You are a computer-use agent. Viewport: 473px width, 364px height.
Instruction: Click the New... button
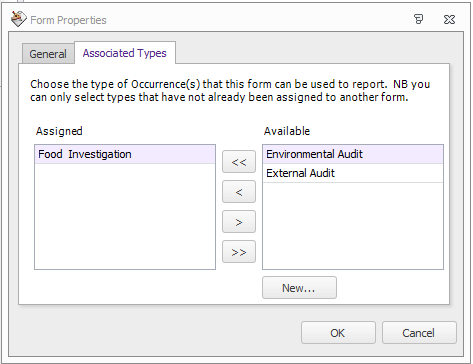[299, 288]
